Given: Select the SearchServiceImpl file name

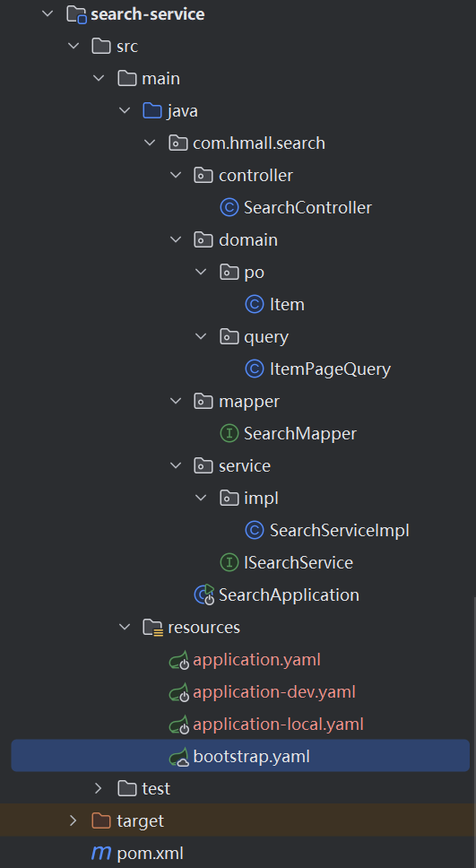Looking at the screenshot, I should [340, 530].
